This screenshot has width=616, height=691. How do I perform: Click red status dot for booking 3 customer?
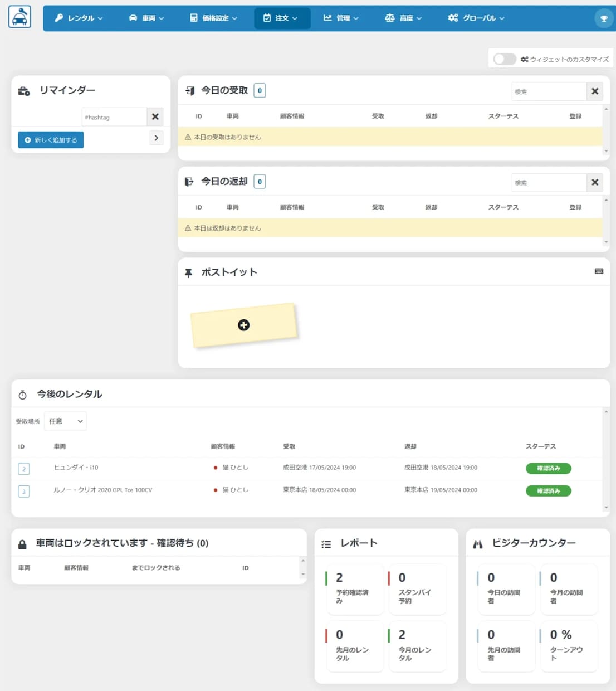coord(216,490)
